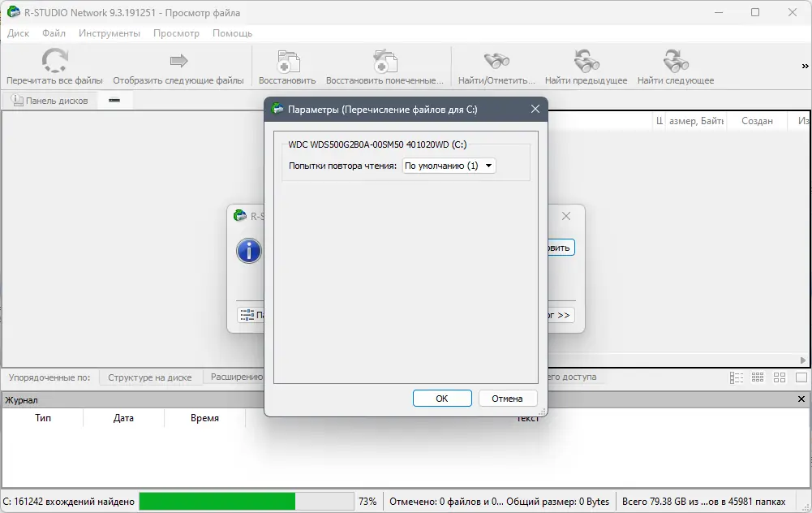Viewport: 812px width, 513px height.
Task: Click the Время log column header
Action: (204, 418)
